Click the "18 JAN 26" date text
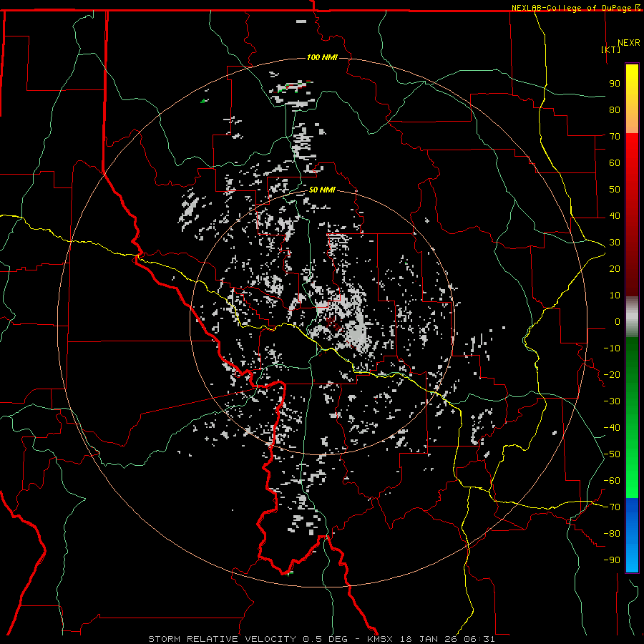This screenshot has width=644, height=644. [x=429, y=639]
